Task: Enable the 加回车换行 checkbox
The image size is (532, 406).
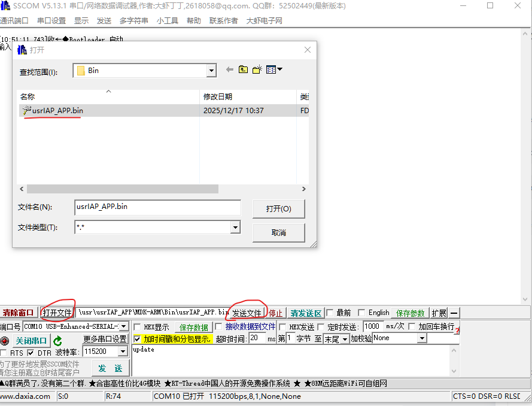Action: 412,326
